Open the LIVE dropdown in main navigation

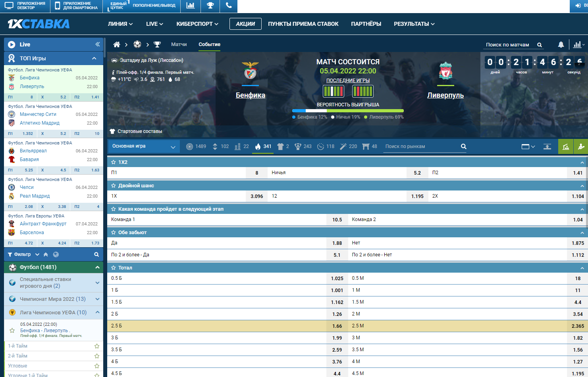[x=154, y=24]
